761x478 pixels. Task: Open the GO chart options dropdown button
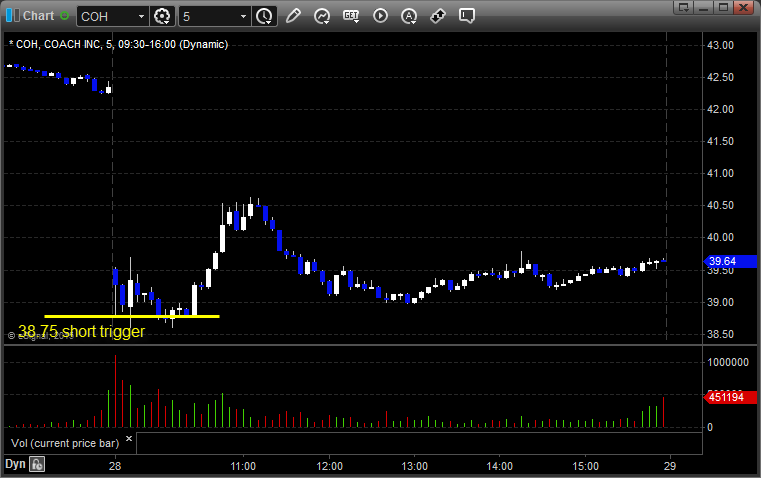click(351, 16)
